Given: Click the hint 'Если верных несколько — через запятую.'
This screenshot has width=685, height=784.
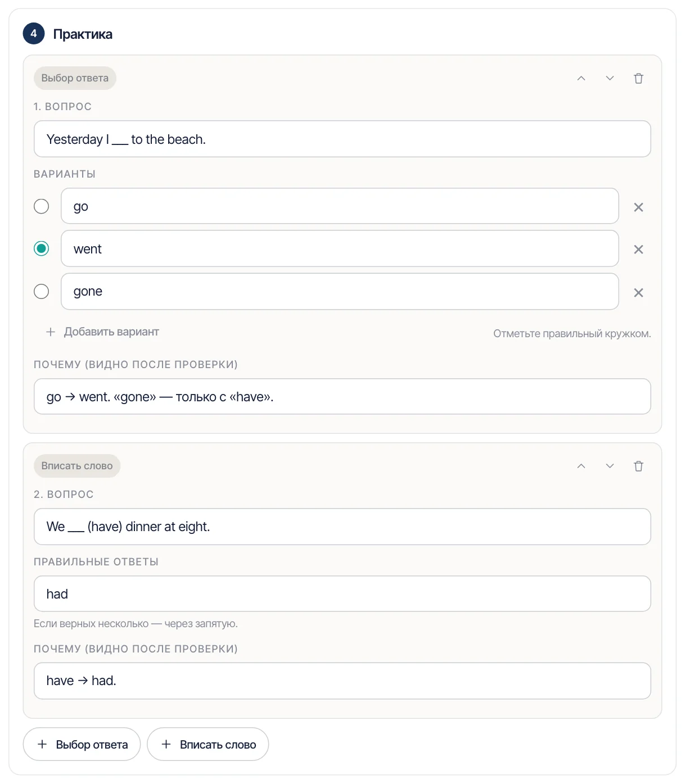Looking at the screenshot, I should click(x=136, y=624).
